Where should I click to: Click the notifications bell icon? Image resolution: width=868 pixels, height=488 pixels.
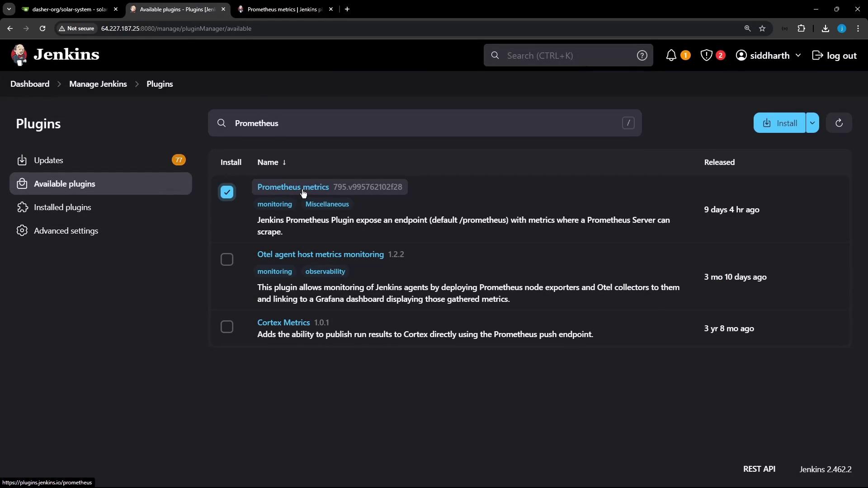click(671, 56)
